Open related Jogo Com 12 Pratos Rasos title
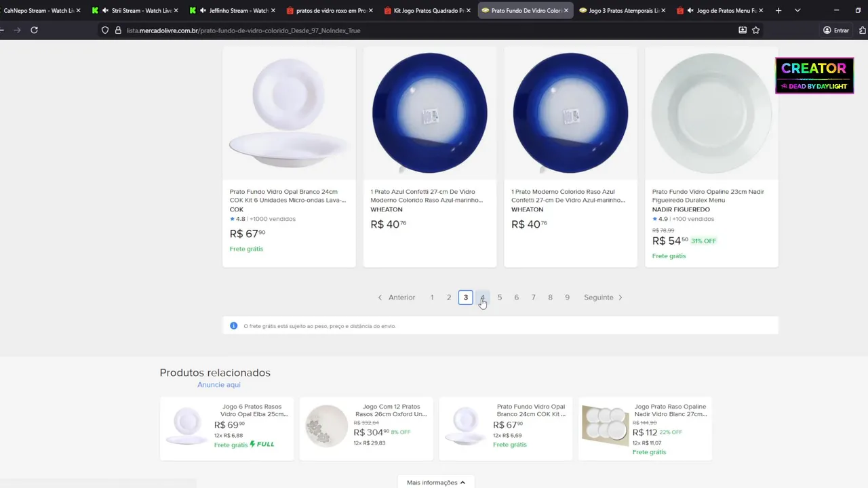Image resolution: width=868 pixels, height=488 pixels. coord(391,410)
